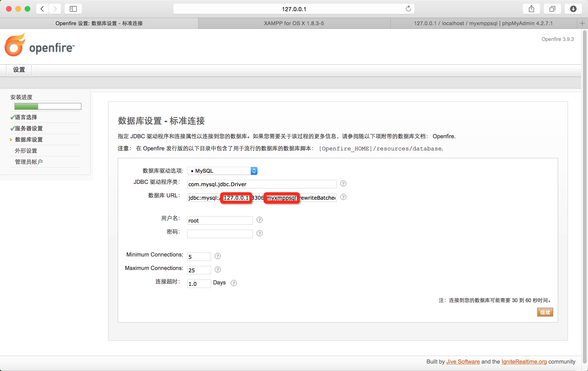This screenshot has width=588, height=371.
Task: Focus the empty password field
Action: point(220,234)
